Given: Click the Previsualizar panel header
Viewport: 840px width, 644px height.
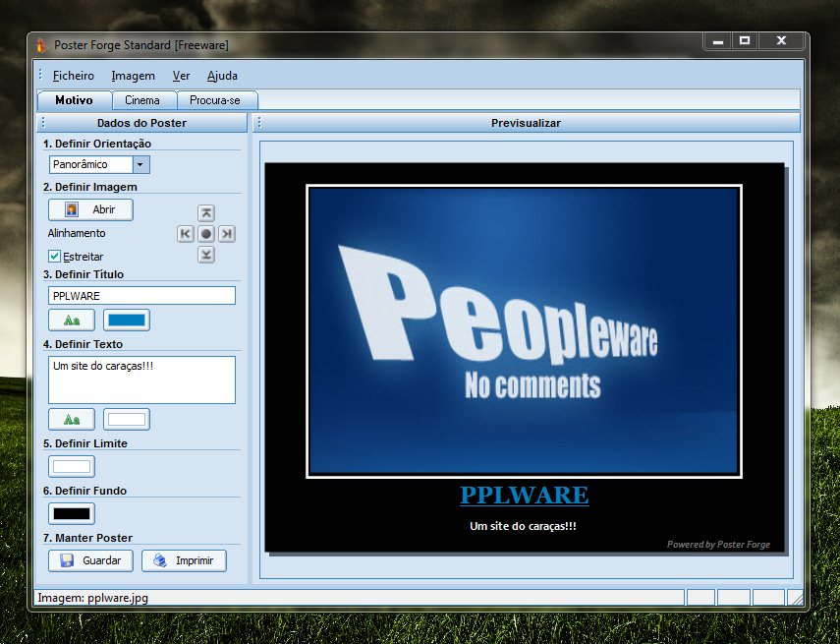Looking at the screenshot, I should click(526, 123).
